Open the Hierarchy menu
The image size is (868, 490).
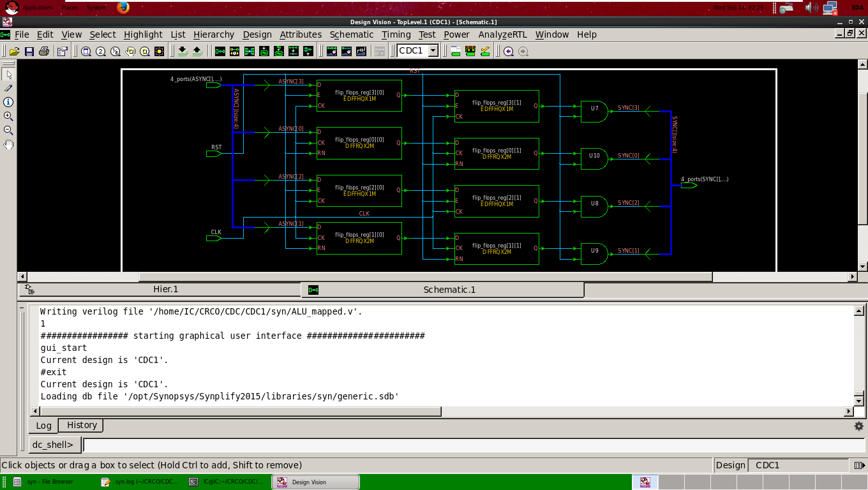click(214, 34)
